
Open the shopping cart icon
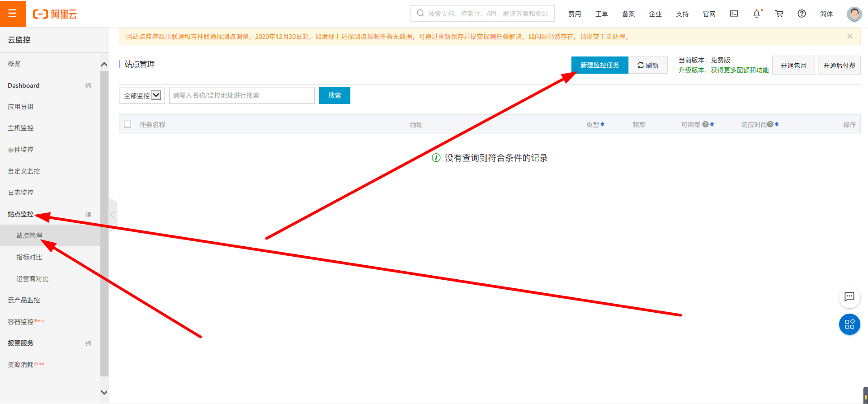(779, 14)
